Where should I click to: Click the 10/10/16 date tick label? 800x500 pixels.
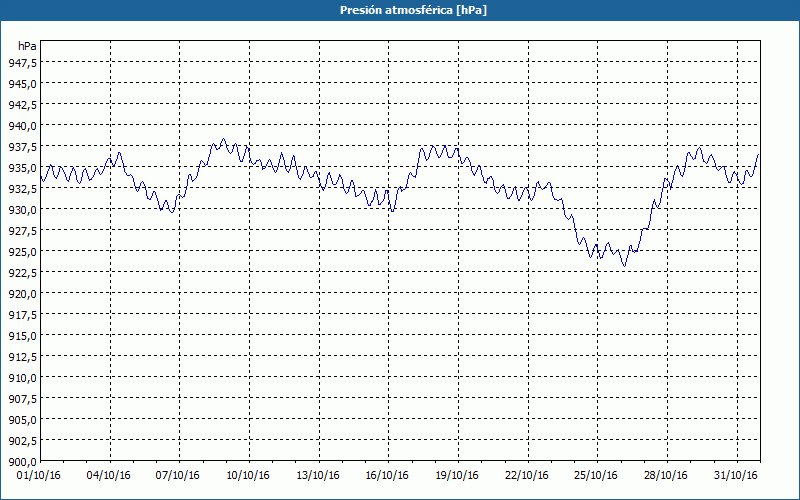tap(248, 475)
